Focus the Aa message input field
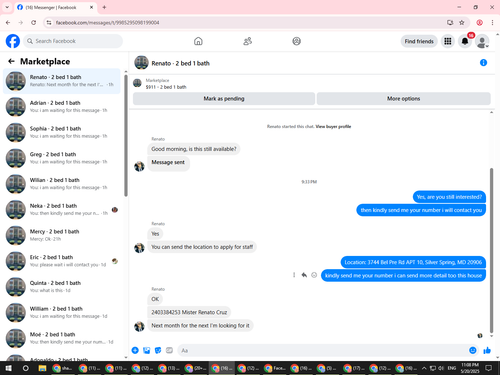The width and height of the screenshot is (500, 375). 323,350
